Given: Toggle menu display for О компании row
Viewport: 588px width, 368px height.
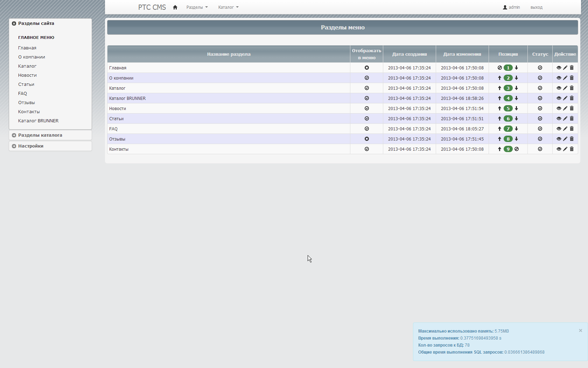Looking at the screenshot, I should point(367,78).
